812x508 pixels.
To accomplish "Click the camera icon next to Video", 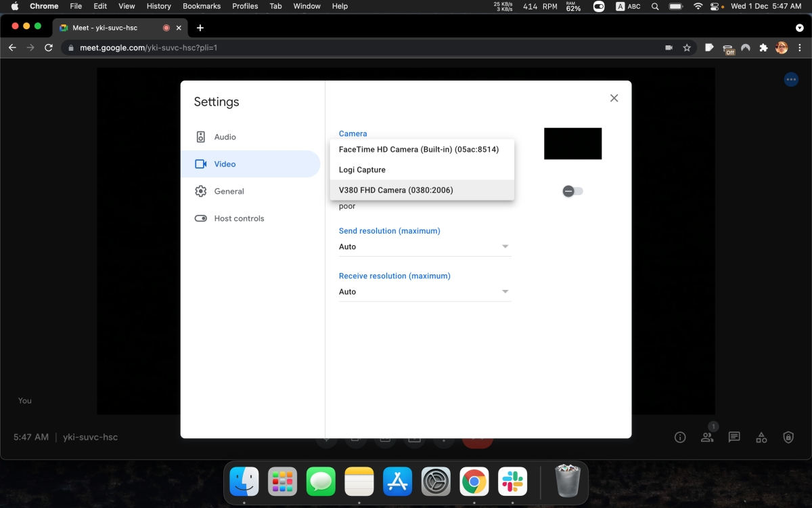I will tap(200, 164).
